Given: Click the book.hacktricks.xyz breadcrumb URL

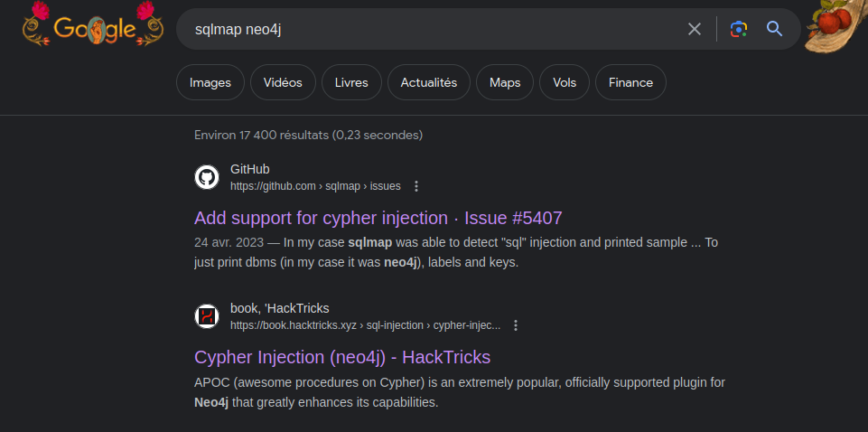Looking at the screenshot, I should [365, 325].
